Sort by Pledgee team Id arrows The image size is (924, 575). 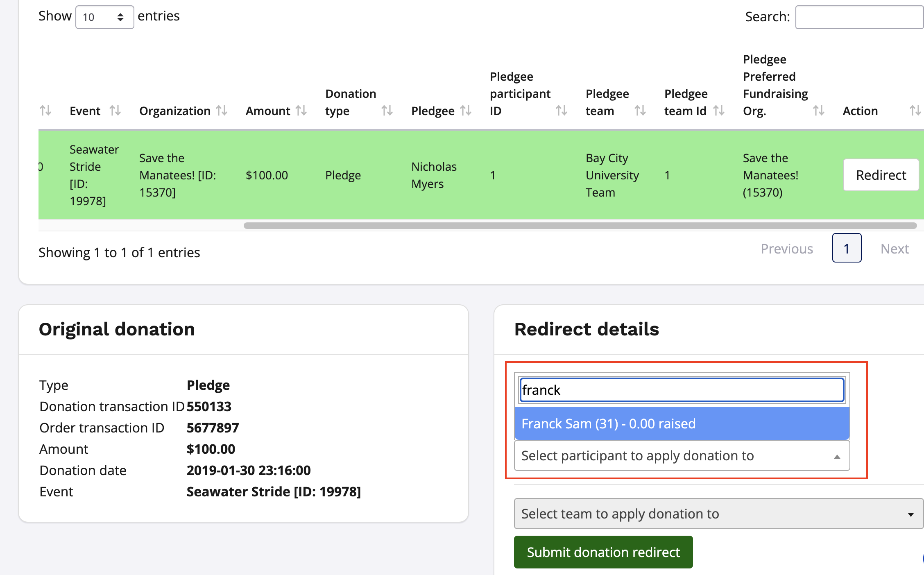[719, 111]
